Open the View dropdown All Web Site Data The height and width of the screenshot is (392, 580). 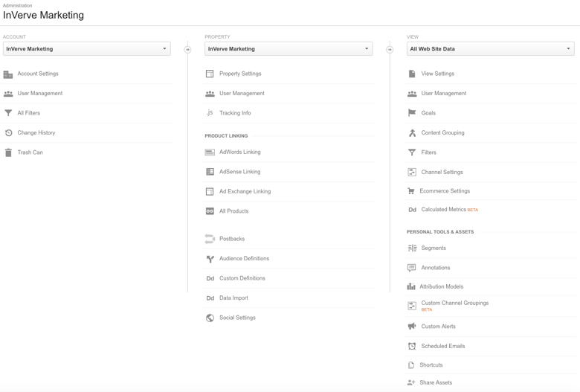click(x=491, y=49)
